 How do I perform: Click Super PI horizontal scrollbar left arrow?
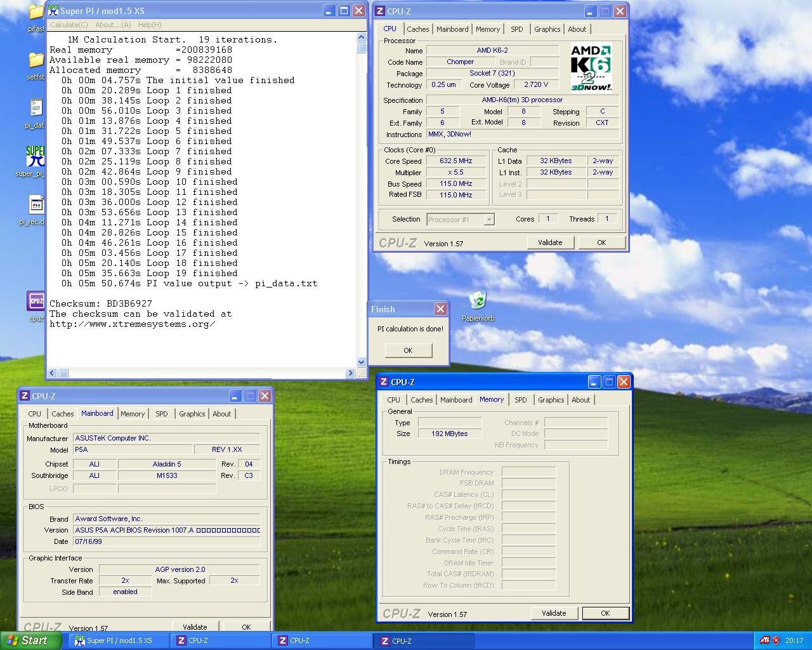tap(53, 373)
